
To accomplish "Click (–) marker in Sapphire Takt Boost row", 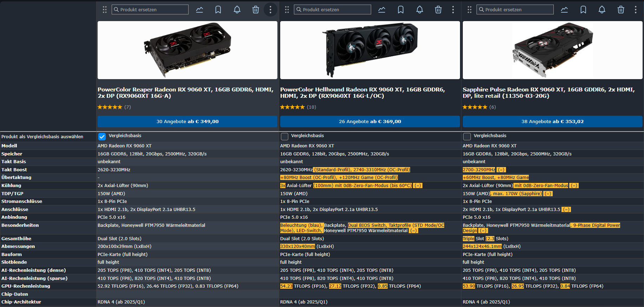I will (501, 170).
